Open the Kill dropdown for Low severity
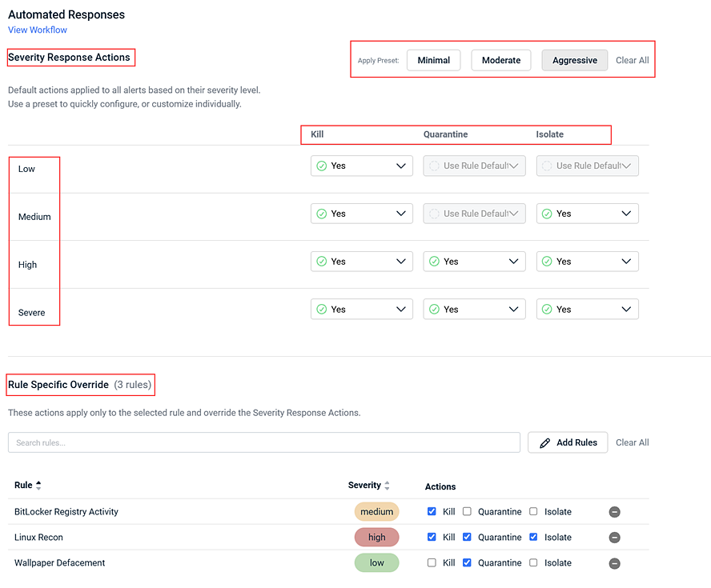Image resolution: width=711 pixels, height=588 pixels. [361, 166]
